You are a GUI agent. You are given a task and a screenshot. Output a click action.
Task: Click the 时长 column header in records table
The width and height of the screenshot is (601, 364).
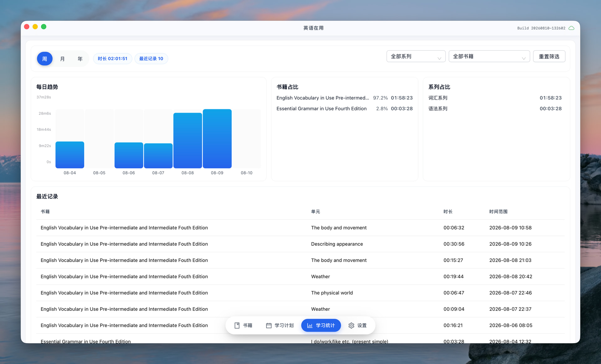448,212
